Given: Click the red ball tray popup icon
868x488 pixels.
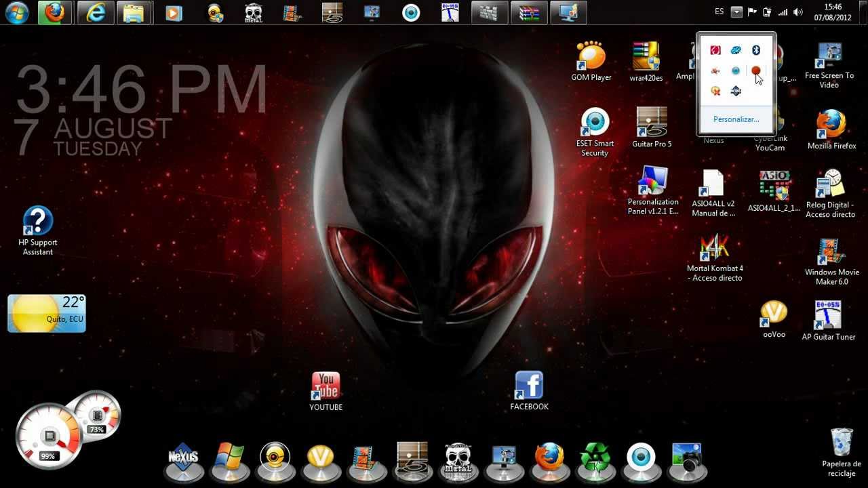Looking at the screenshot, I should pos(756,70).
